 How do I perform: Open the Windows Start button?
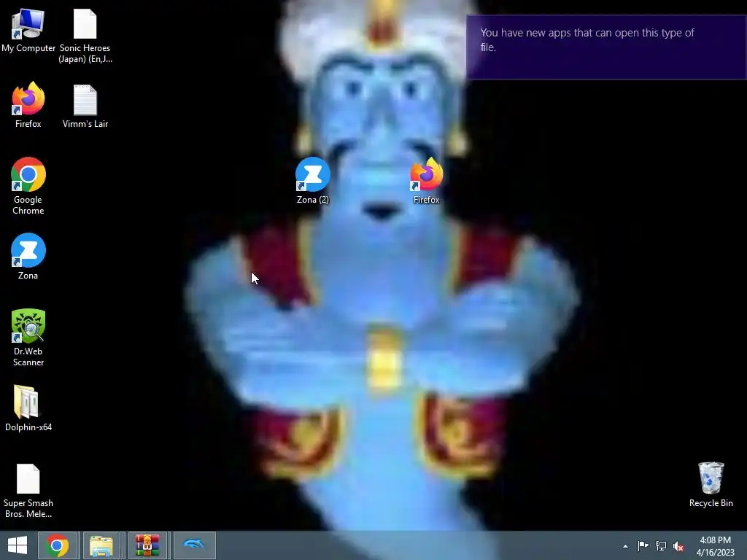[x=18, y=545]
